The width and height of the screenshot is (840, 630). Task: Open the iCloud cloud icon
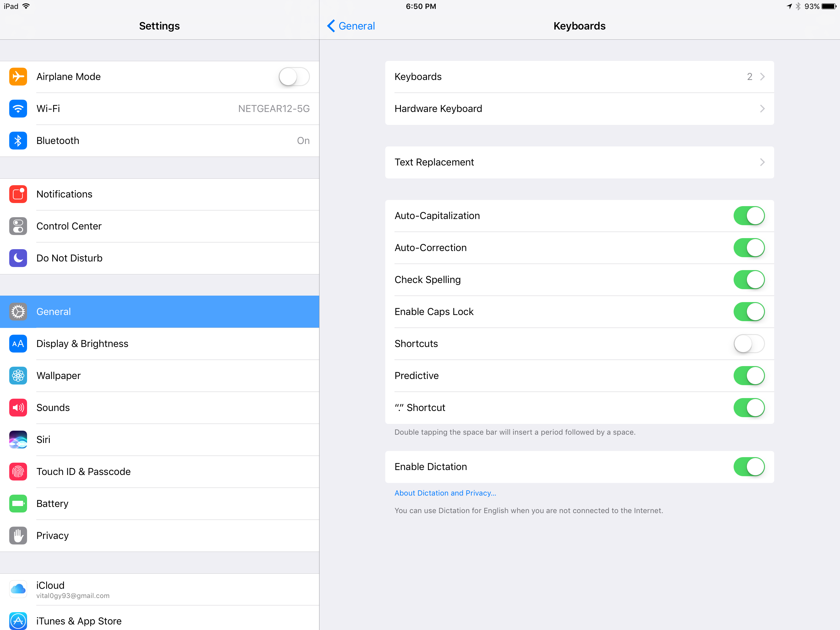click(x=18, y=589)
